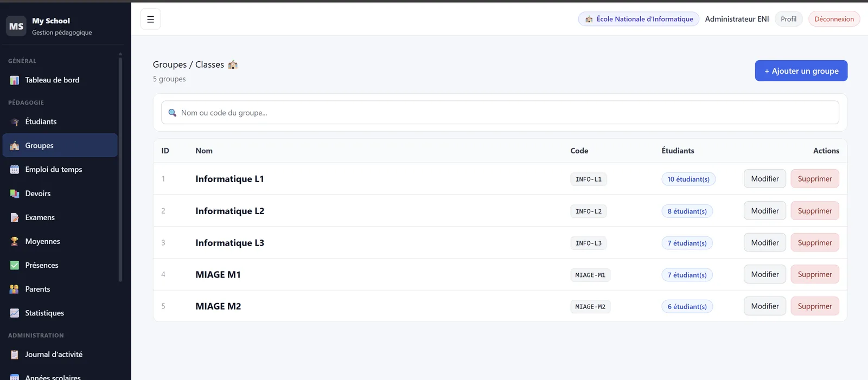The height and width of the screenshot is (380, 868).
Task: Click the search magnifier icon
Action: (173, 113)
